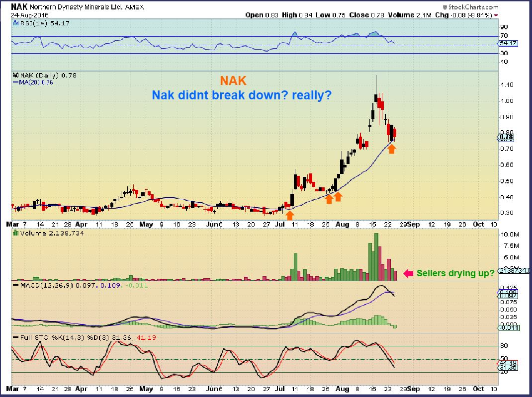The width and height of the screenshot is (532, 397).
Task: Click the Sellers drying up? green annotation
Action: point(455,273)
